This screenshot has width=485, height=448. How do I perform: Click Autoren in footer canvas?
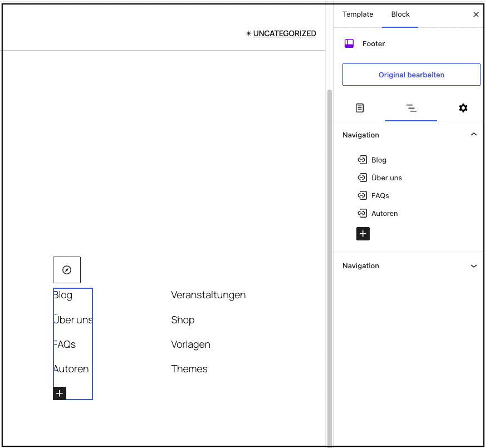point(71,369)
